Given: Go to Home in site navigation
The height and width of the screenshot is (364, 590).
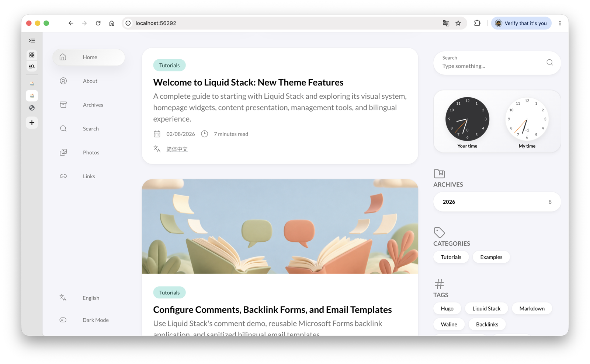Looking at the screenshot, I should tap(88, 57).
